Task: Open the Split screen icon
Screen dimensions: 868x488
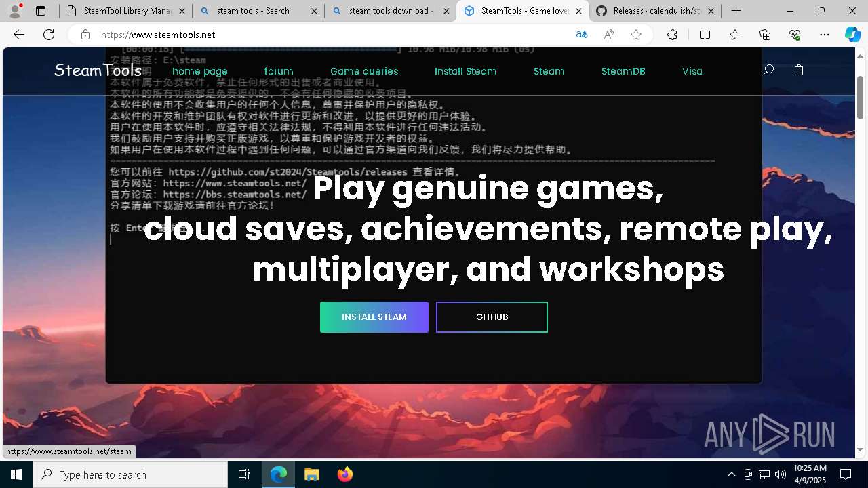Action: click(x=705, y=35)
